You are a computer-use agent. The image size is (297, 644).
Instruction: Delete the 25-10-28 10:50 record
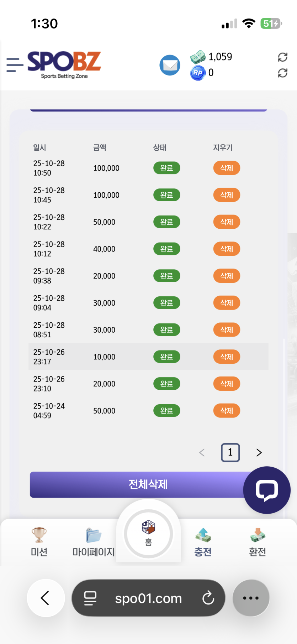click(x=227, y=168)
